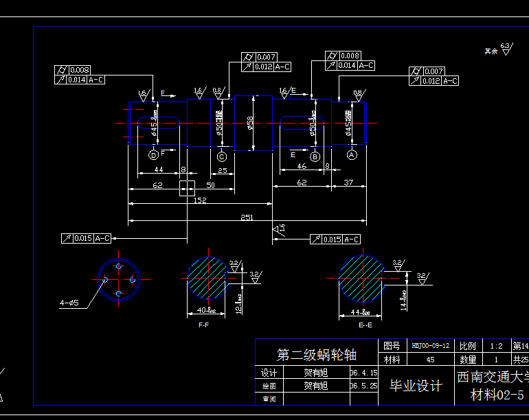Select the 152 length dimension
This screenshot has height=420, width=529.
tap(200, 200)
